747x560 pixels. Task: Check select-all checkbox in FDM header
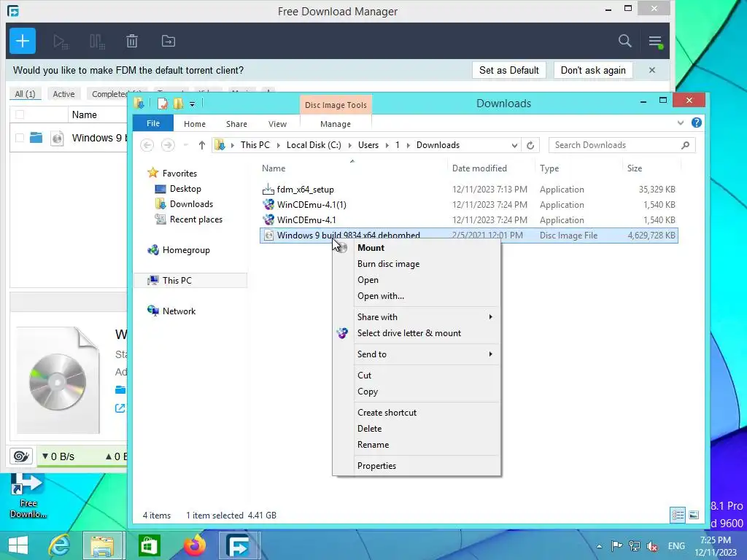click(x=20, y=114)
